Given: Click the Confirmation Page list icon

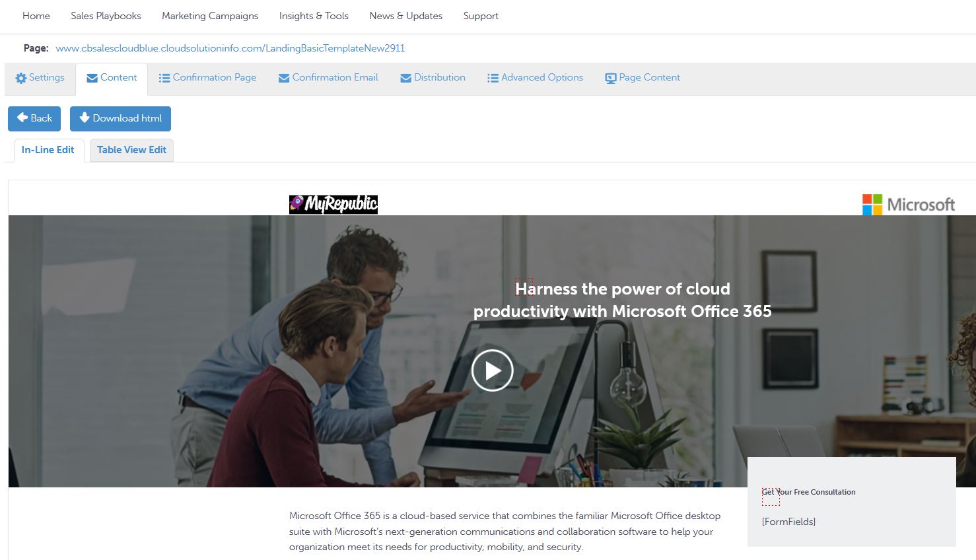Looking at the screenshot, I should pyautogui.click(x=164, y=78).
